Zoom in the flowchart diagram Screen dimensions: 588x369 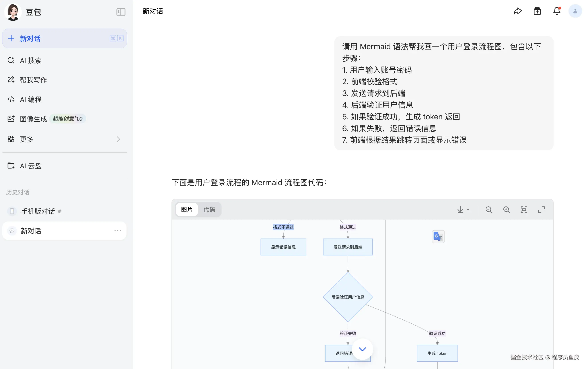(x=506, y=210)
